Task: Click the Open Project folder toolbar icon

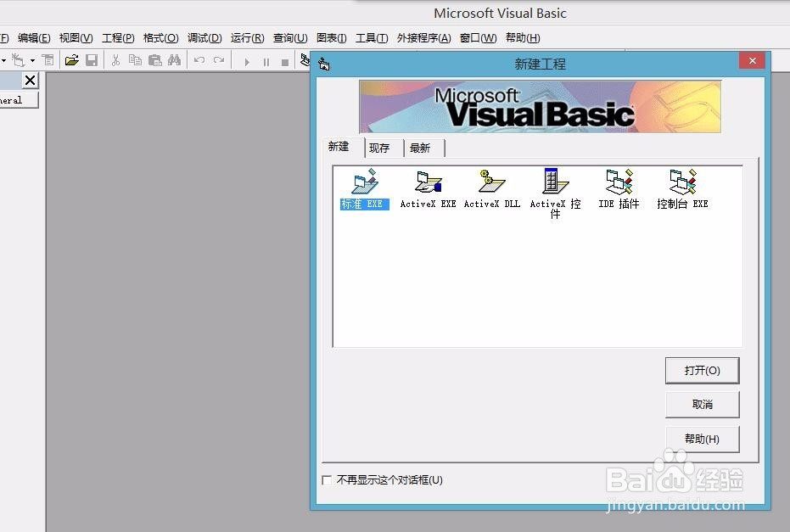Action: (x=72, y=60)
